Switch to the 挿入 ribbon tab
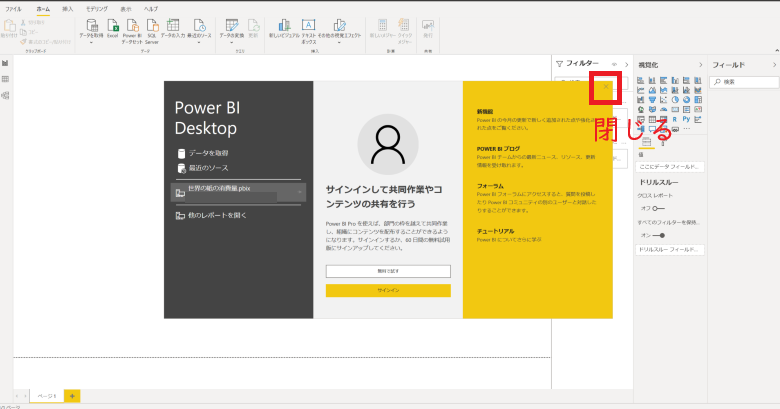Viewport: 780px width, 409px height. 68,9
